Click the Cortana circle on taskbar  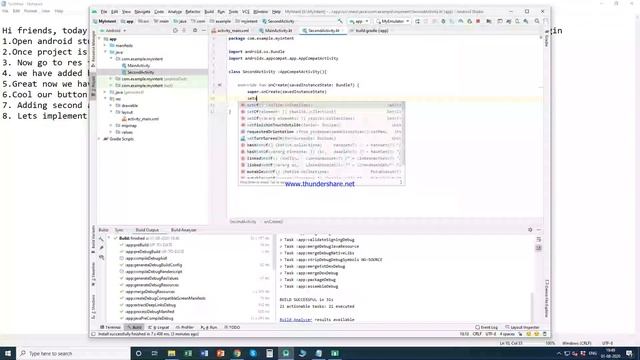pos(138,353)
